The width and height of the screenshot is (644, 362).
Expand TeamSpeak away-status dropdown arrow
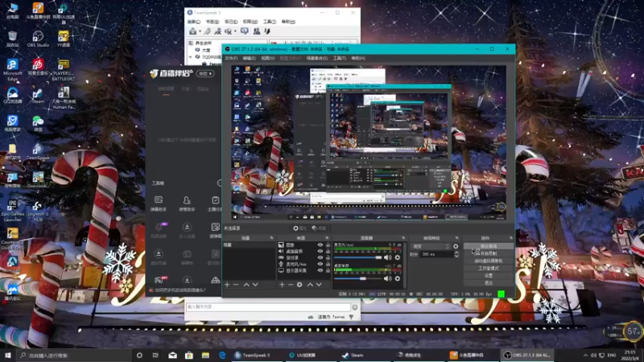pos(235,31)
